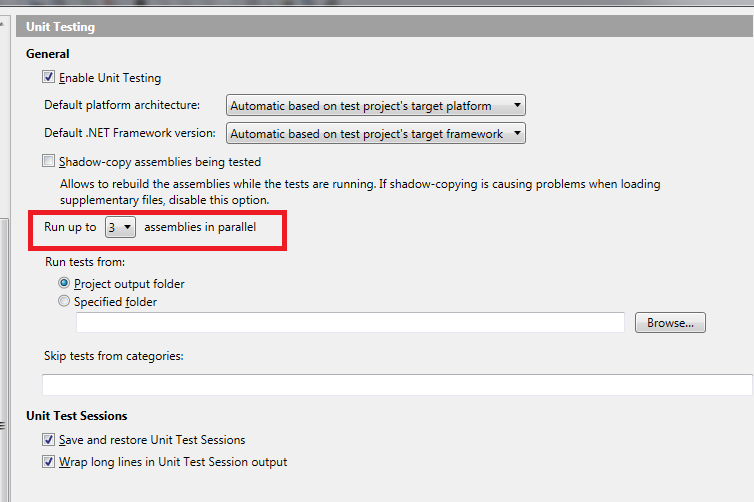
Task: Enable Shadow-copy assemblies being tested
Action: coord(48,161)
